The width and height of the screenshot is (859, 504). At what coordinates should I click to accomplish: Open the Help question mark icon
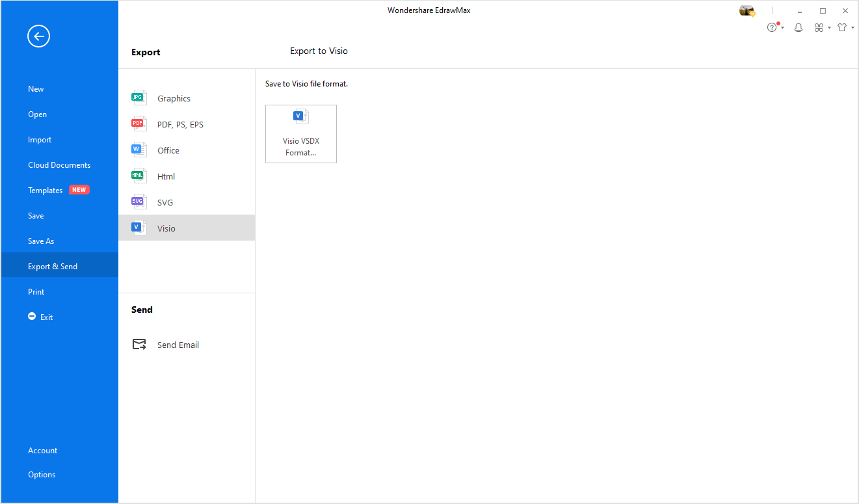coord(772,27)
